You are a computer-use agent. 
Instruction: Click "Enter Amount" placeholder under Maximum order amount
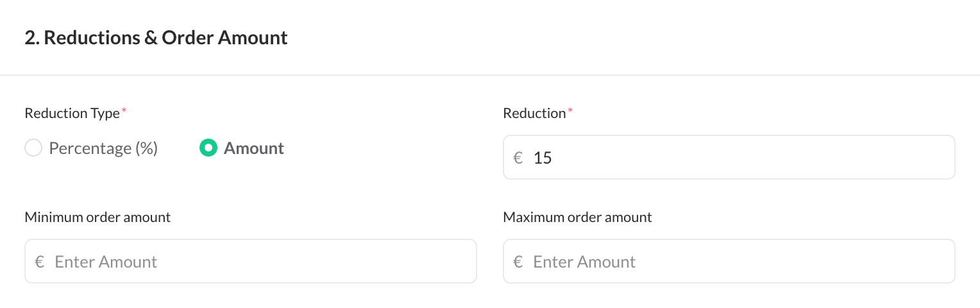pos(584,262)
